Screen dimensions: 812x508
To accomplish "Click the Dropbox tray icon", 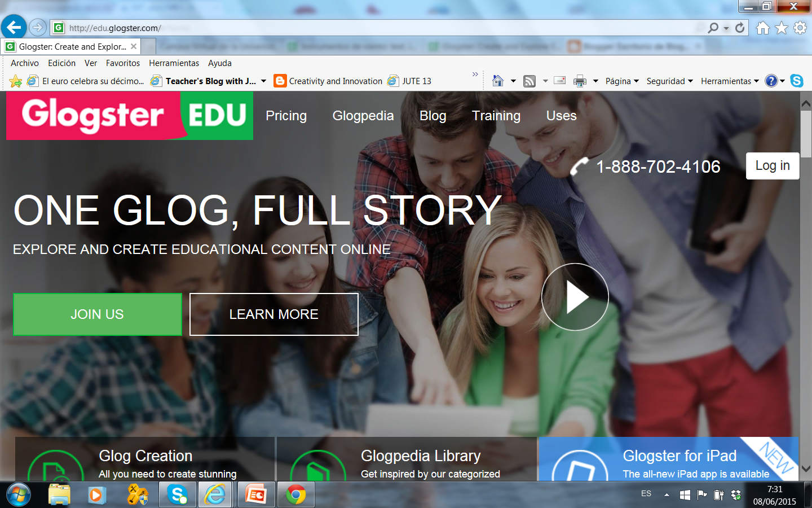I will click(x=736, y=495).
